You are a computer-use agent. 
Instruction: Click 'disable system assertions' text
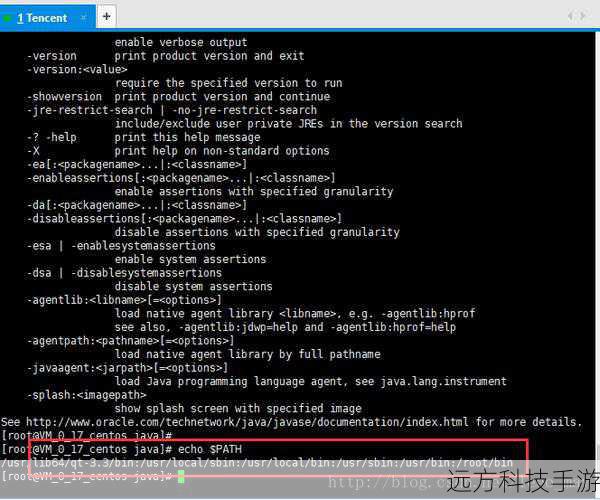(194, 287)
